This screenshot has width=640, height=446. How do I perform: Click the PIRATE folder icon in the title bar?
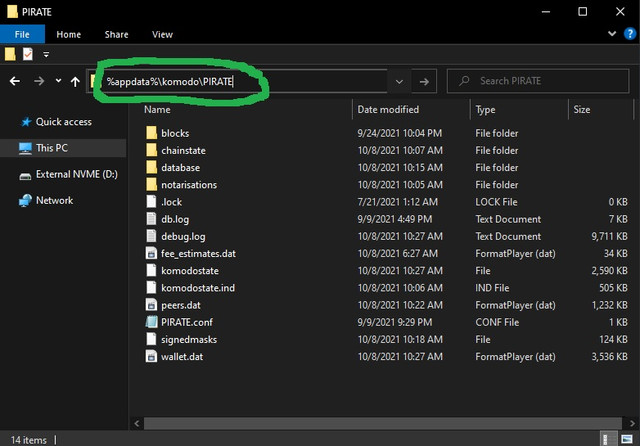(x=12, y=12)
